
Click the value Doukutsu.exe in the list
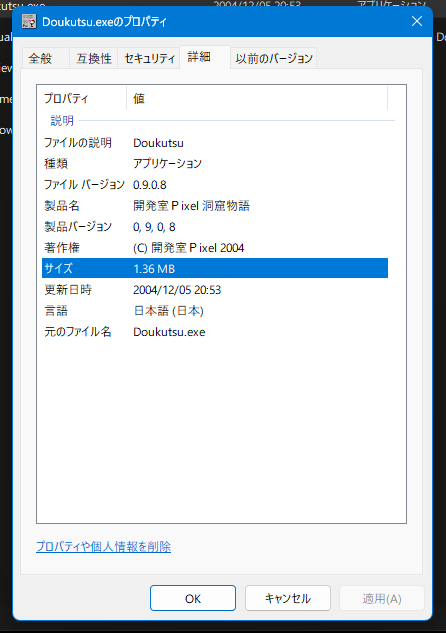tap(169, 332)
